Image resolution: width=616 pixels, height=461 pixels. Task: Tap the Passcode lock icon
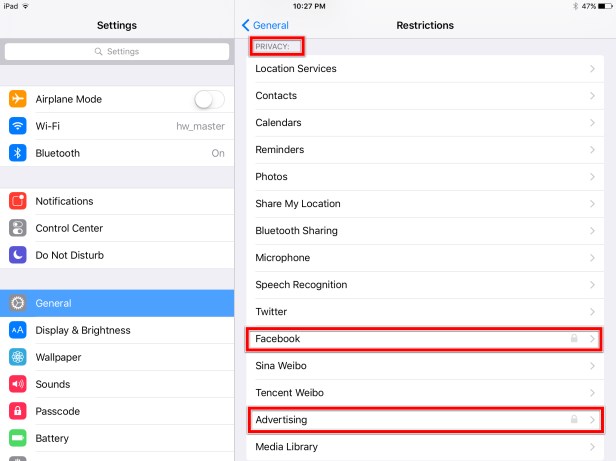(18, 411)
